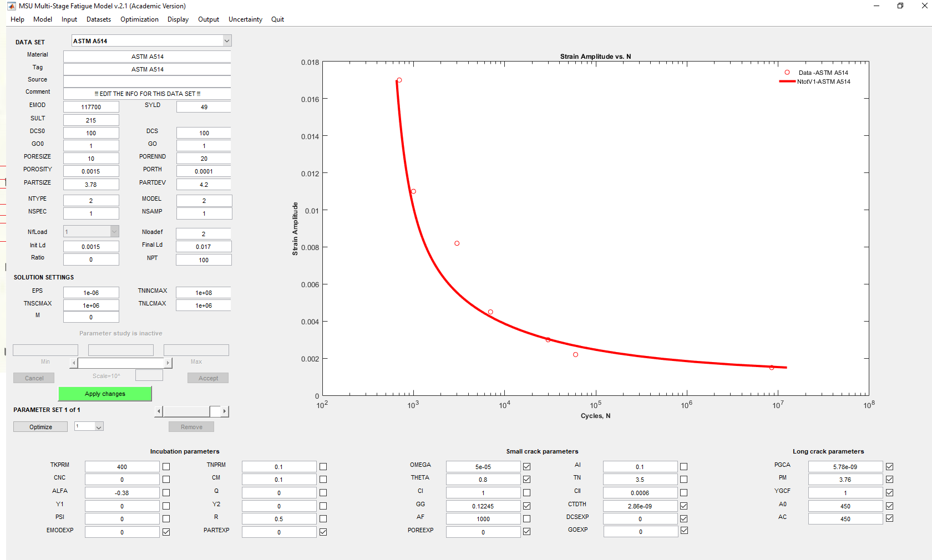This screenshot has width=932, height=560.
Task: Click the EMOD input field
Action: click(91, 107)
